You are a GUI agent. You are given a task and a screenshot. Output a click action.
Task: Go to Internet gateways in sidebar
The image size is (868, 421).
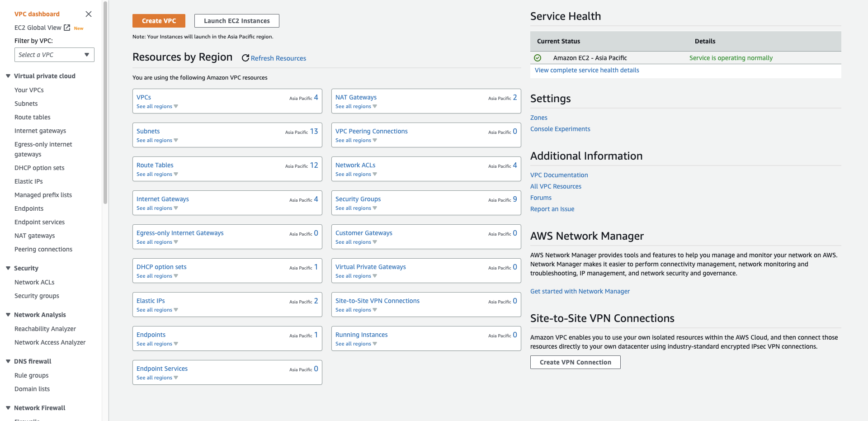40,131
